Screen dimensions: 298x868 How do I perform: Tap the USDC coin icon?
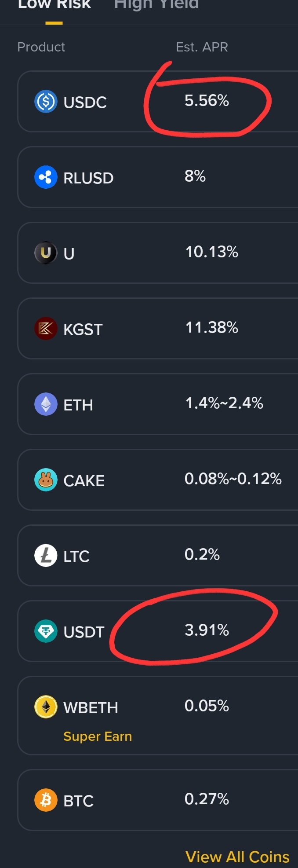[x=46, y=101]
